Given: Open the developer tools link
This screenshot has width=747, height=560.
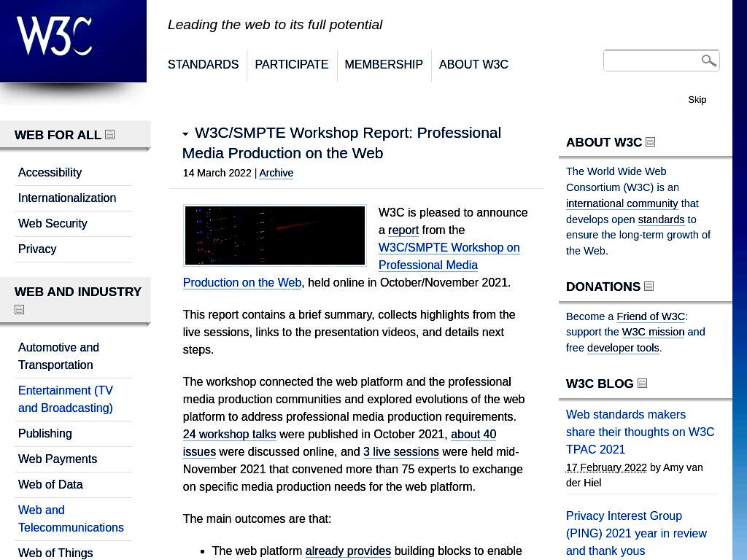Looking at the screenshot, I should tap(624, 348).
